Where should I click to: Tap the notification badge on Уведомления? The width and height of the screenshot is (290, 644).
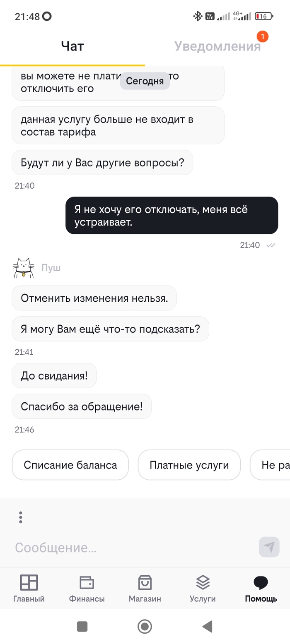pyautogui.click(x=263, y=36)
